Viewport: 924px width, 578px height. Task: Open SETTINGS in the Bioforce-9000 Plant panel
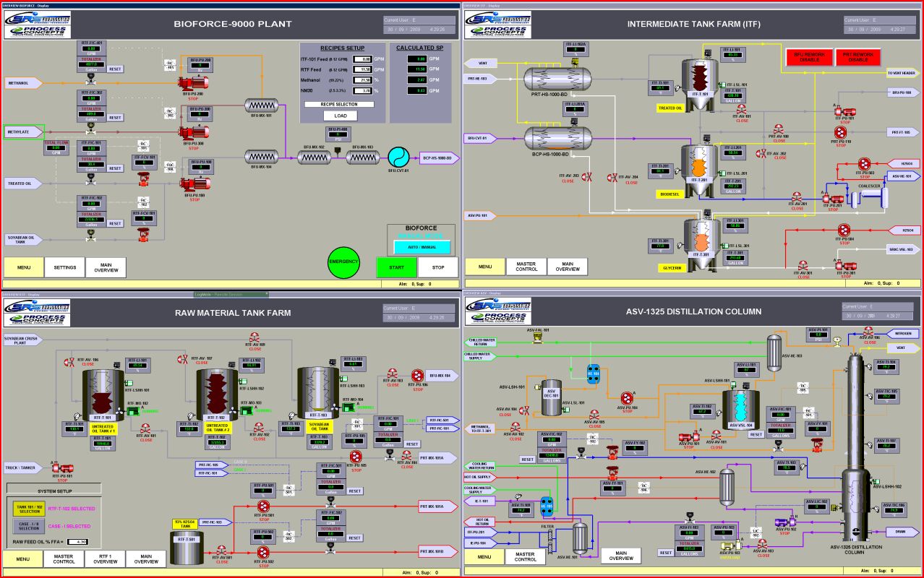pyautogui.click(x=64, y=267)
